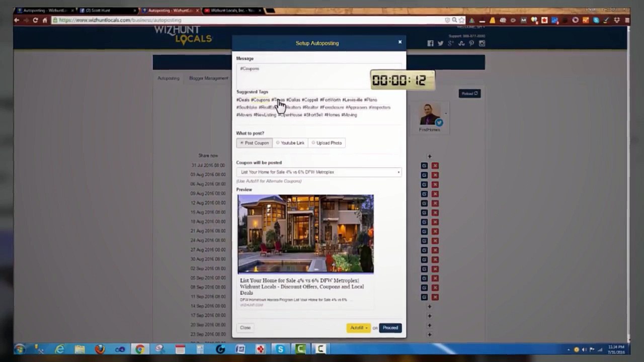Add a post for 17 Sep 2016
644x362 pixels.
(x=429, y=316)
